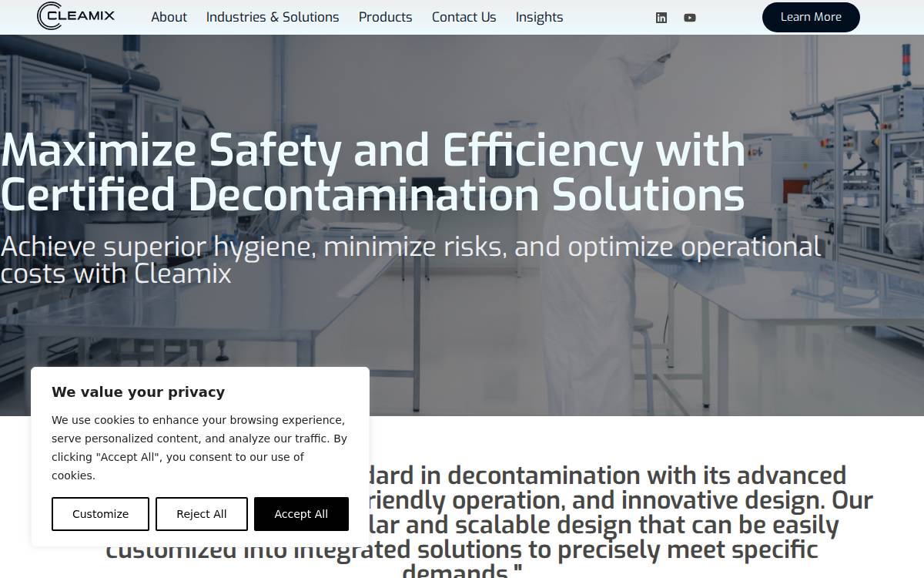Viewport: 924px width, 578px height.
Task: Click the "We value your privacy" heading
Action: [x=139, y=392]
